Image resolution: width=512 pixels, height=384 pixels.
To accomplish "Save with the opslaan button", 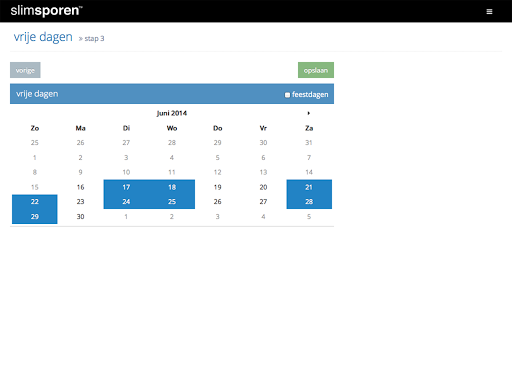I will click(x=316, y=70).
